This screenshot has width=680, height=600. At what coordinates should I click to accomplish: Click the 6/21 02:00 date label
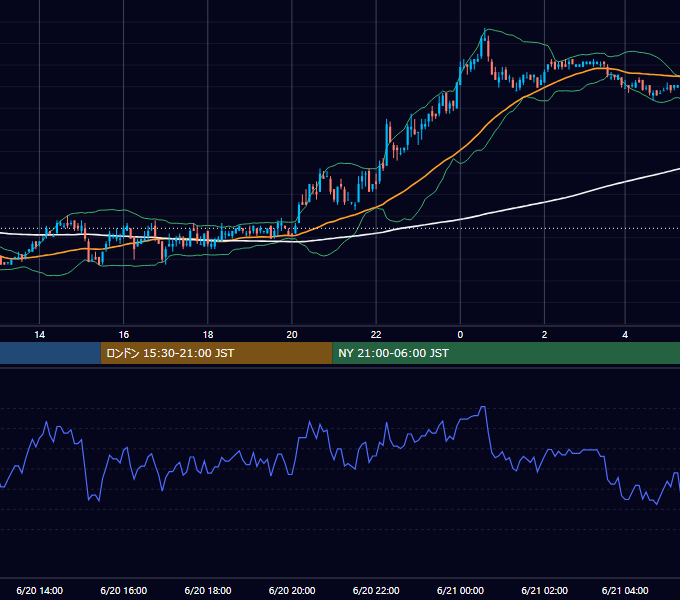(544, 590)
